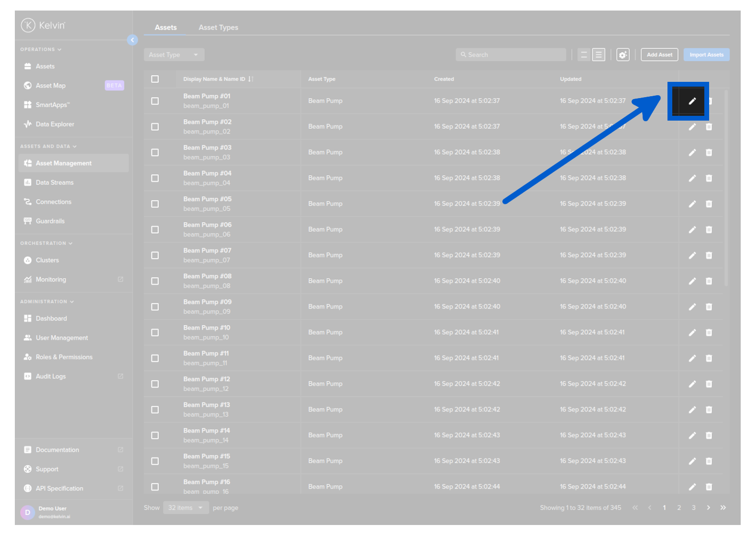Change the items per page dropdown
This screenshot has height=536, width=756.
click(x=186, y=508)
